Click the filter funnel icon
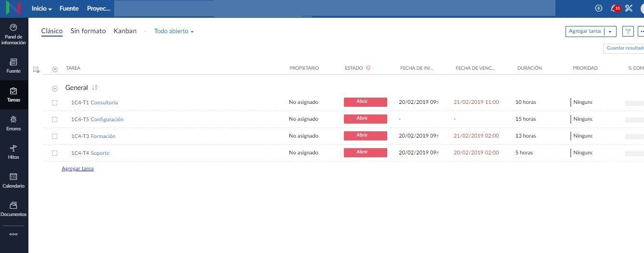 [628, 31]
